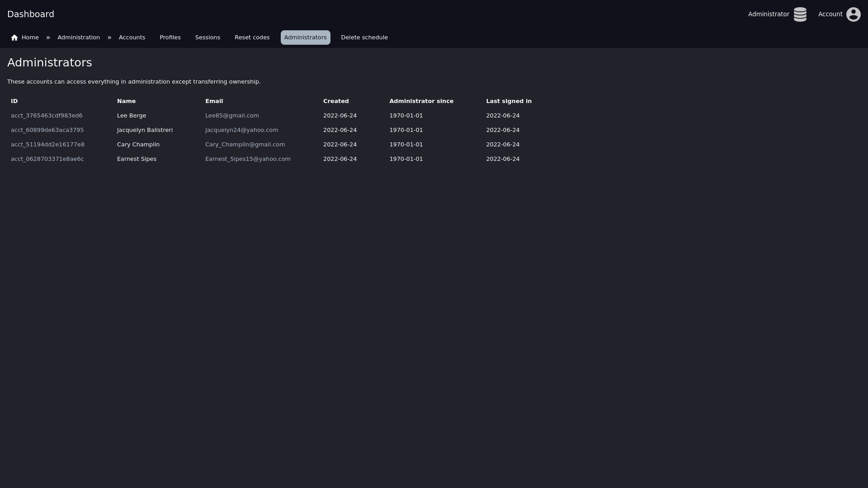
Task: Open account ID acct_0628703371e8ae6c
Action: pos(47,159)
